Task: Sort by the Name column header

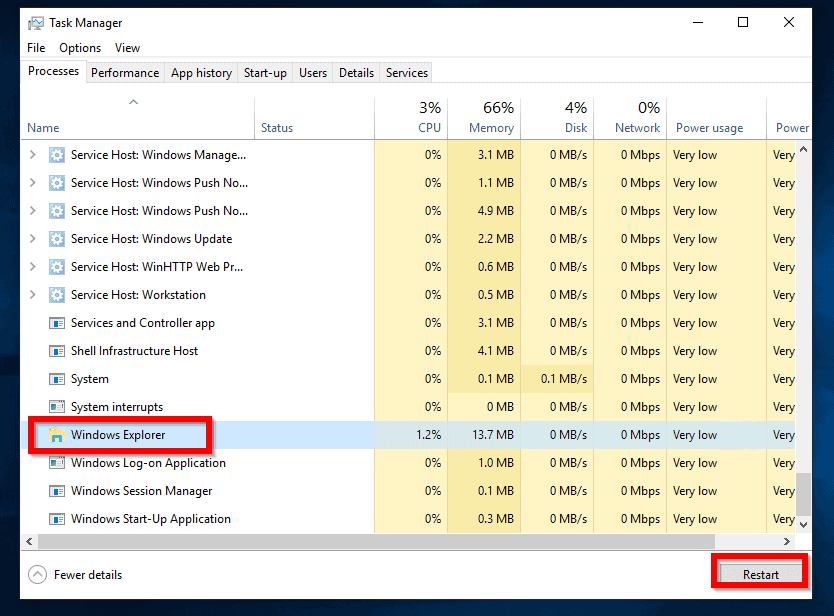Action: [x=138, y=119]
